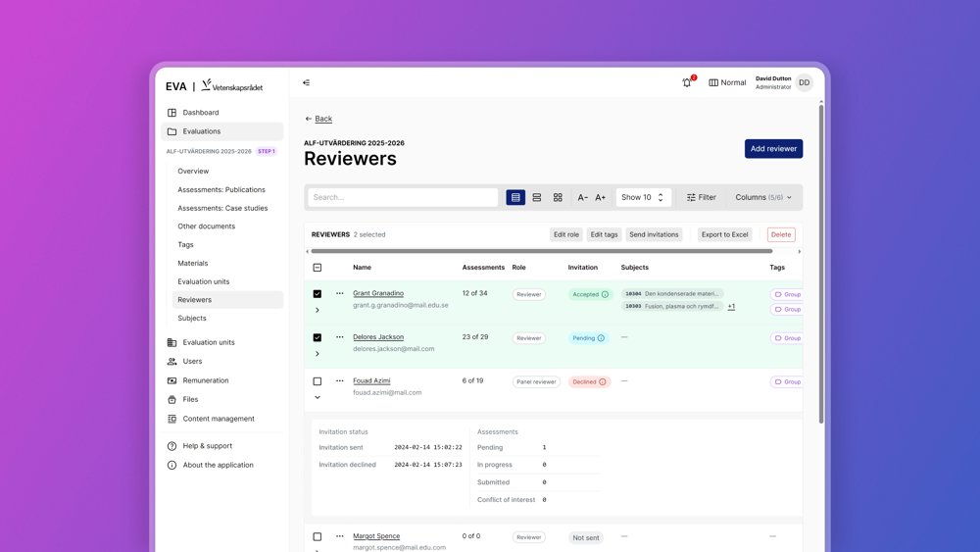Collapse the sidebar using the menu icon
980x552 pixels.
pyautogui.click(x=307, y=83)
